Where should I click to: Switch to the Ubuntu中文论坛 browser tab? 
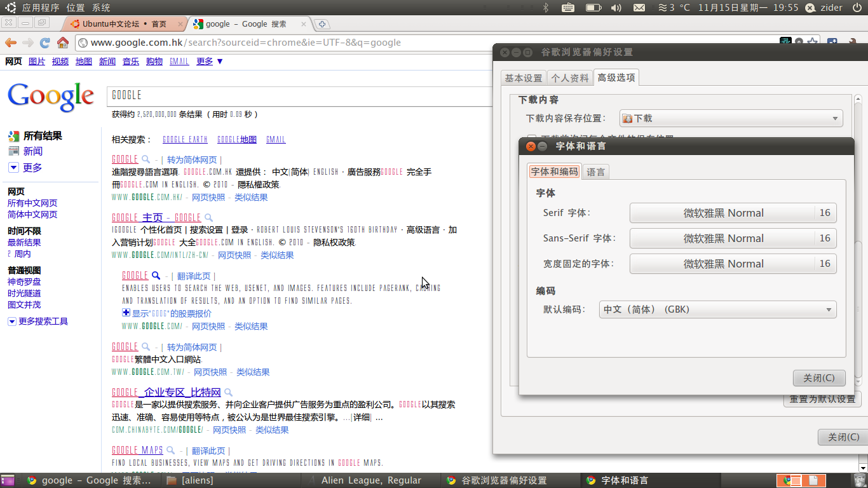tap(125, 24)
